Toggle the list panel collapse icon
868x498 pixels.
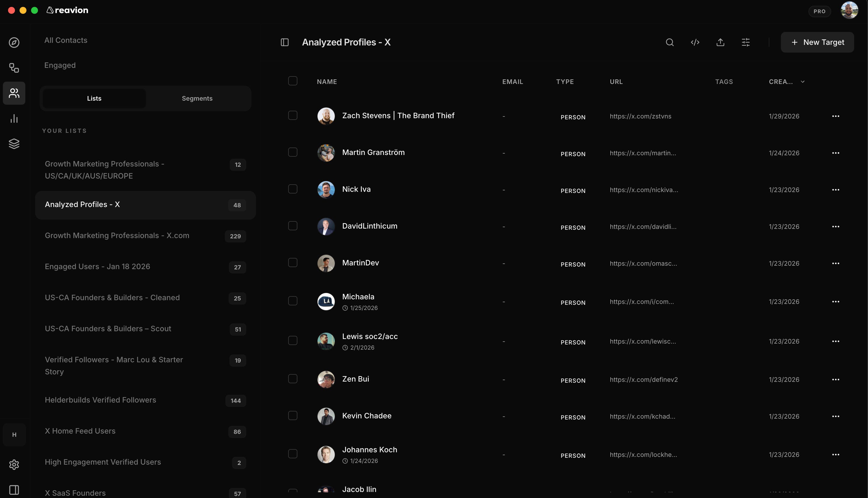pyautogui.click(x=285, y=43)
